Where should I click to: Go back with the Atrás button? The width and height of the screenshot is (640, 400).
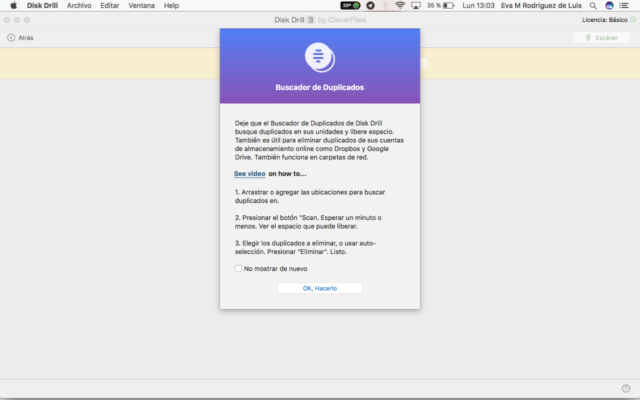pyautogui.click(x=20, y=38)
